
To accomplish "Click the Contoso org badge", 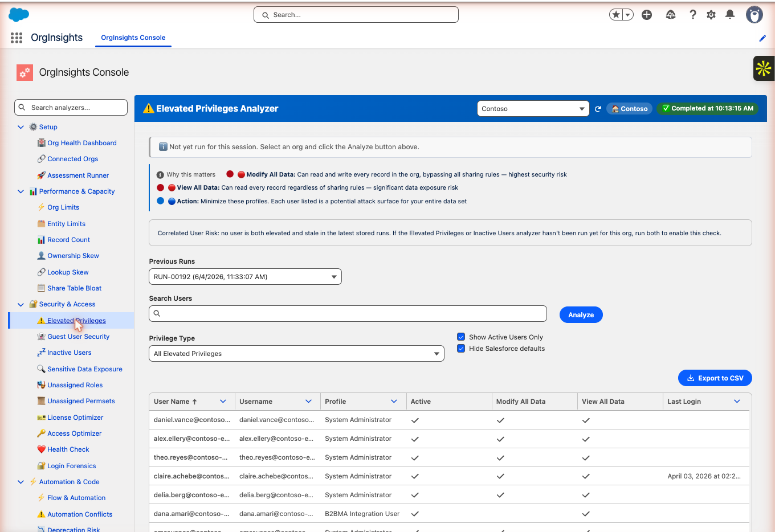I will (x=629, y=109).
